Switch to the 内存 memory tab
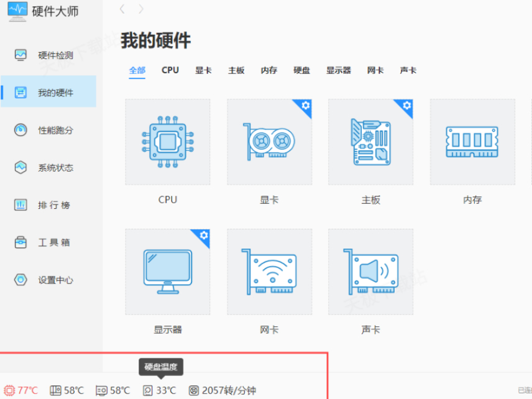The image size is (532, 399). tap(268, 70)
